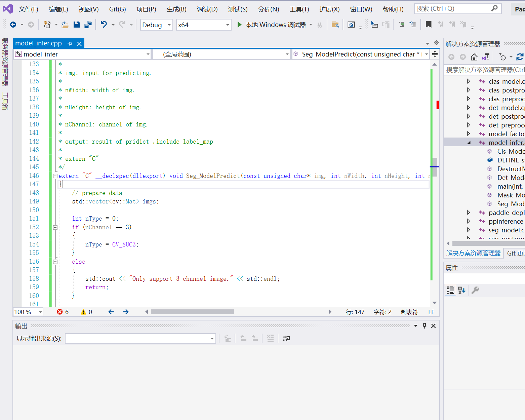The width and height of the screenshot is (525, 420).
Task: Open Quick Find in the toolbar
Action: pos(335,25)
